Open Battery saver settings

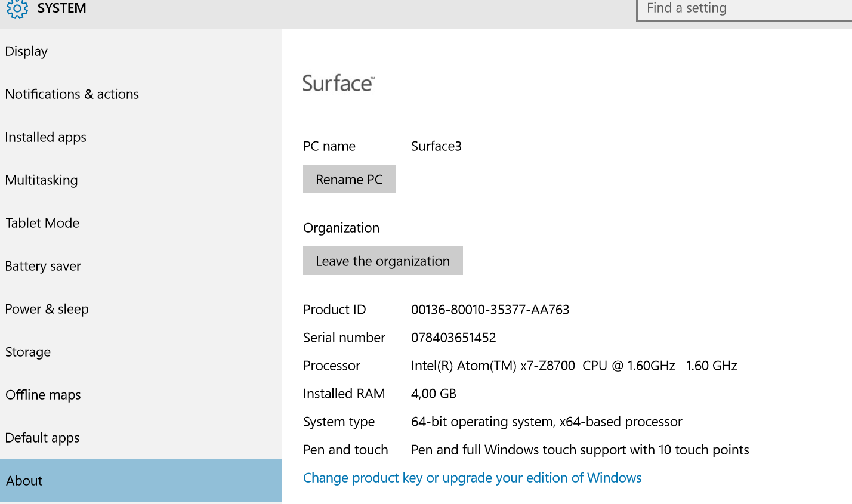pyautogui.click(x=43, y=266)
